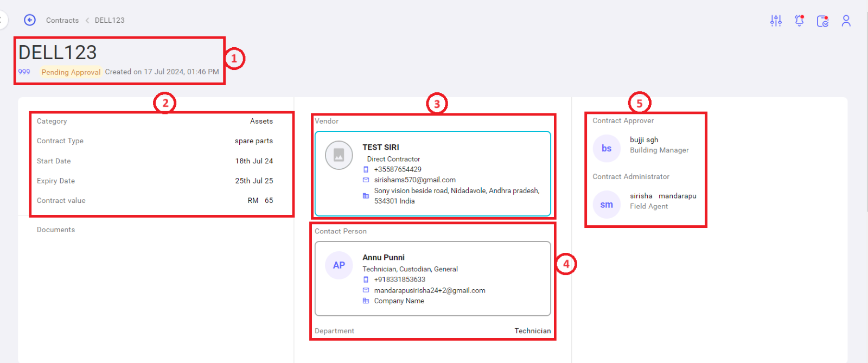The width and height of the screenshot is (868, 363).
Task: Click the Expiry Date value 25th Jul 25
Action: tap(254, 181)
